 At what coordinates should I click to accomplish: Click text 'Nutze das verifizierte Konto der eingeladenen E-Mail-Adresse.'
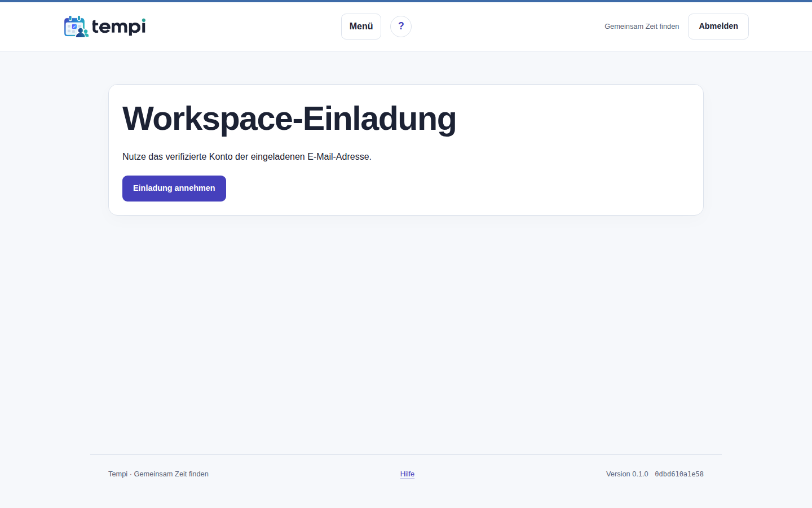247,157
